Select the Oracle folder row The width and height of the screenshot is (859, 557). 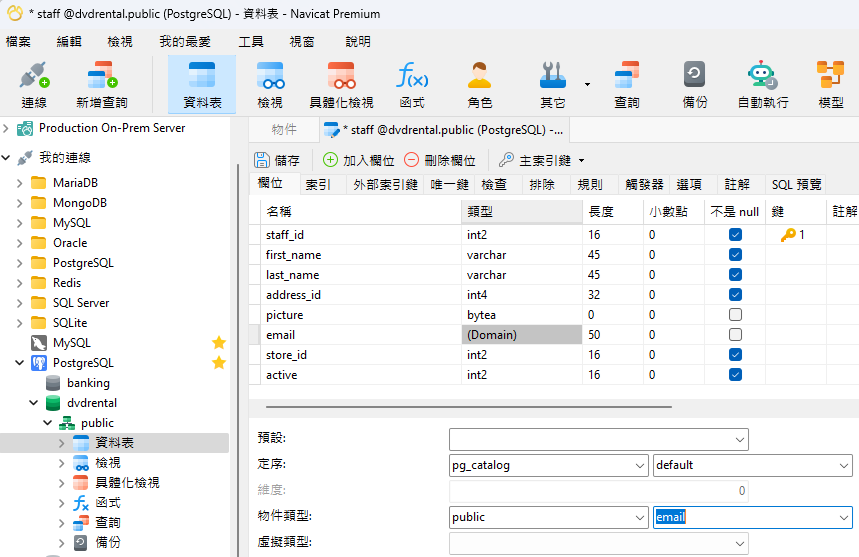tap(114, 243)
